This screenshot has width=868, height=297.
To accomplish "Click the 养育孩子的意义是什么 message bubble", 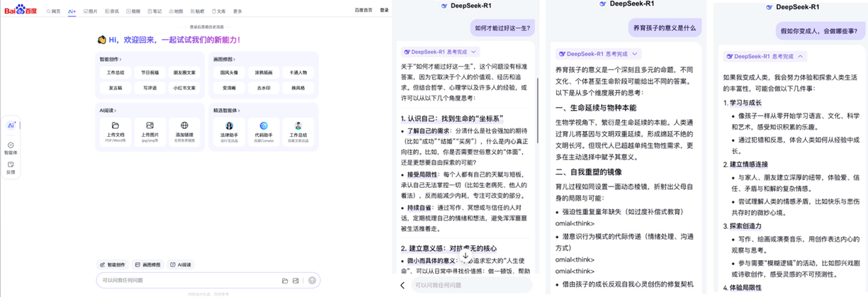I will pyautogui.click(x=665, y=28).
